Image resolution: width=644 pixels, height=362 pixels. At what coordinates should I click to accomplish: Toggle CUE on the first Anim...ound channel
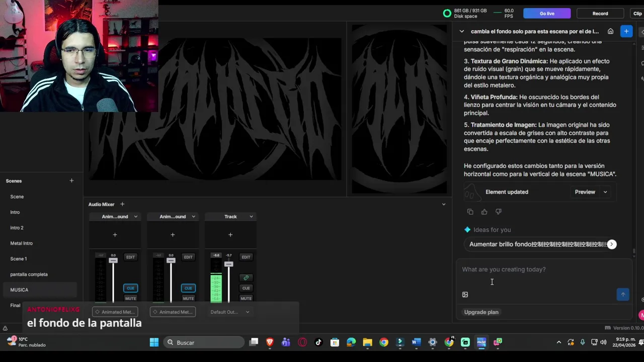(x=130, y=288)
